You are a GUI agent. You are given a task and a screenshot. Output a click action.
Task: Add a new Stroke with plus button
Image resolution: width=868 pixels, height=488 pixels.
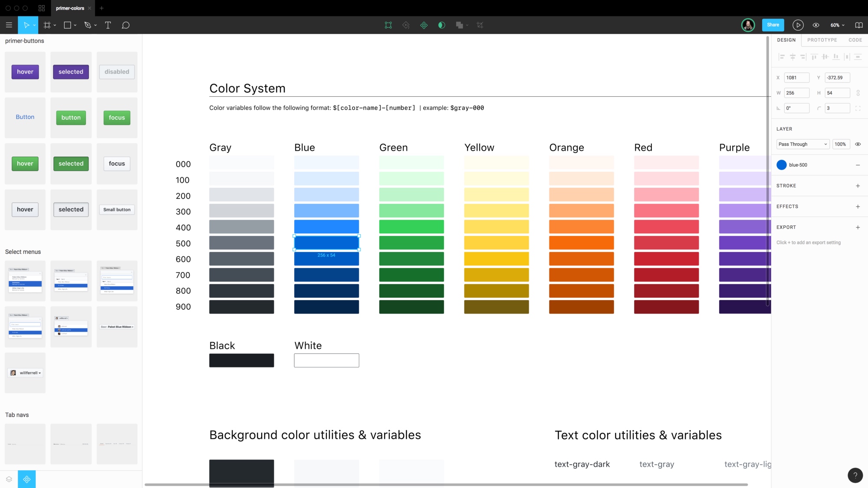858,186
